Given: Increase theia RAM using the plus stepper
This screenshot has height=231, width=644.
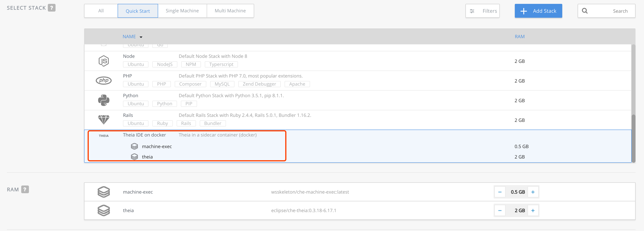Looking at the screenshot, I should pyautogui.click(x=533, y=210).
